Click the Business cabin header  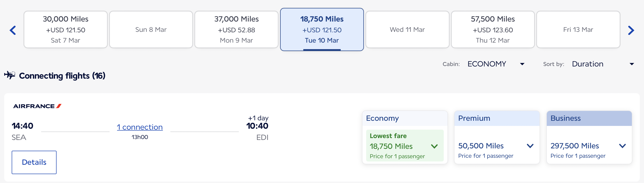point(589,118)
